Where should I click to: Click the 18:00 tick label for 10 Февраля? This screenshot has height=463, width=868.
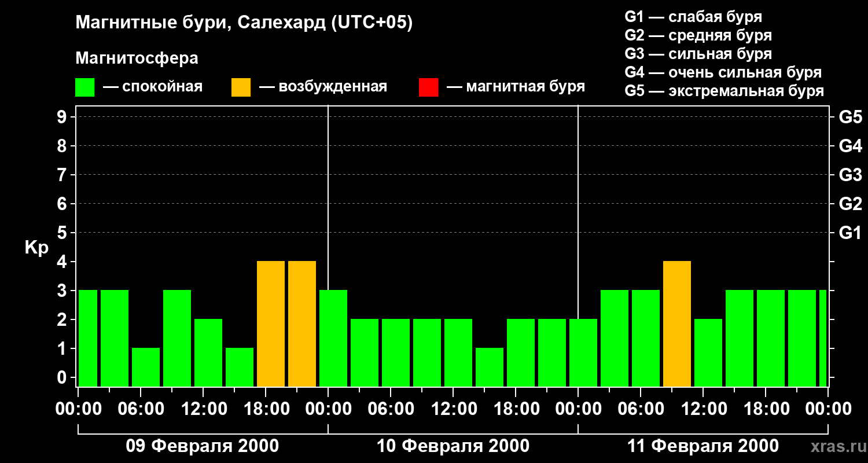516,409
